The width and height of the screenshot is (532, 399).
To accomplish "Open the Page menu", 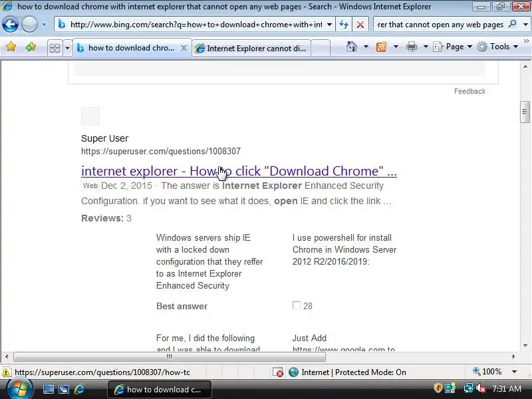I will pyautogui.click(x=453, y=47).
